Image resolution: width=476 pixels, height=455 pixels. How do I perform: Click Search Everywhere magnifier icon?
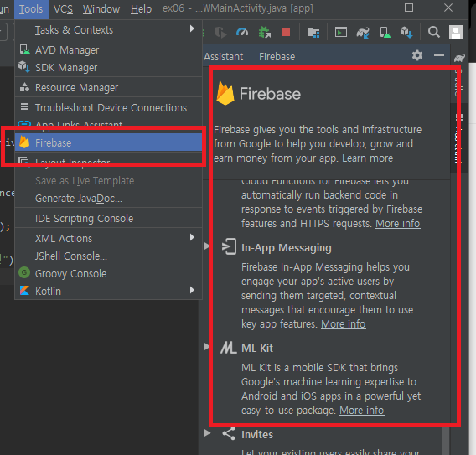(434, 32)
